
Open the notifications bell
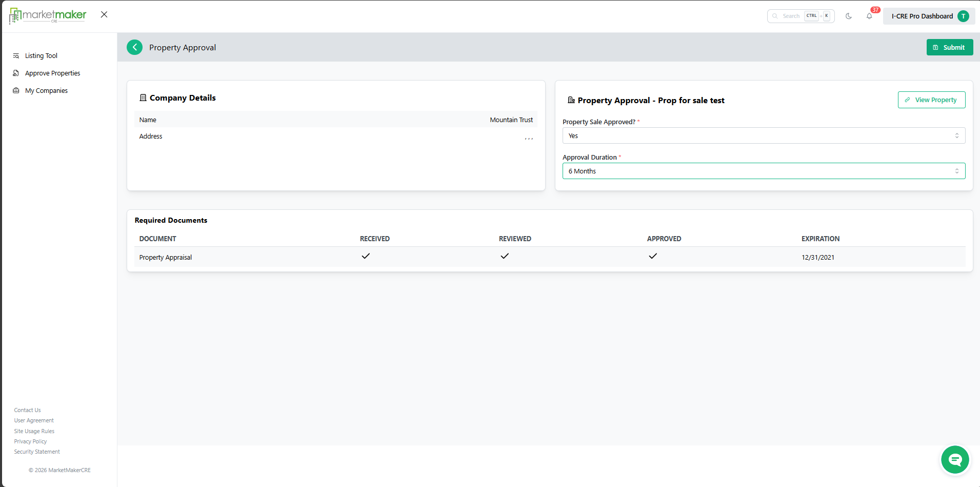pos(869,16)
